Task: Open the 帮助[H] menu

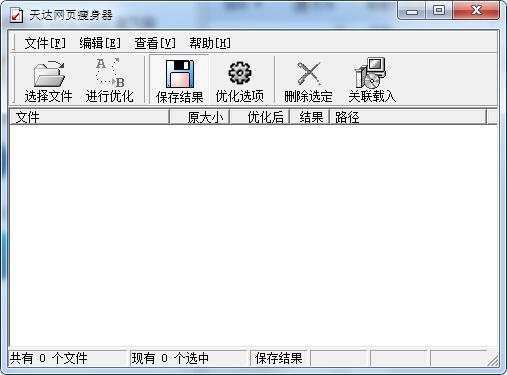Action: (x=210, y=43)
